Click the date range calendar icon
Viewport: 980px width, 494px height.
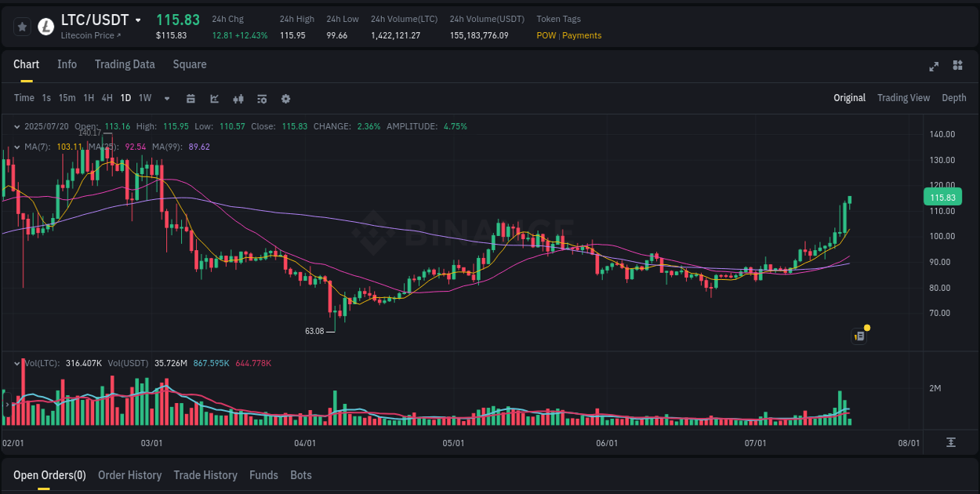pyautogui.click(x=191, y=98)
